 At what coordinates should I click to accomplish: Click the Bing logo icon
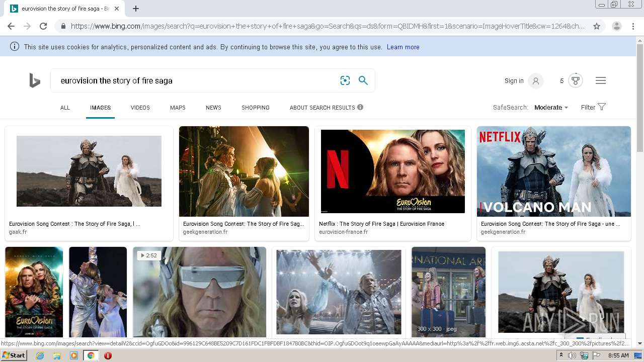click(x=35, y=80)
